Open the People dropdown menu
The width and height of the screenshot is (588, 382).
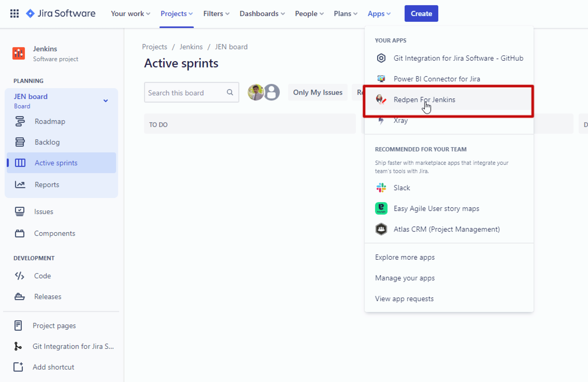(309, 14)
